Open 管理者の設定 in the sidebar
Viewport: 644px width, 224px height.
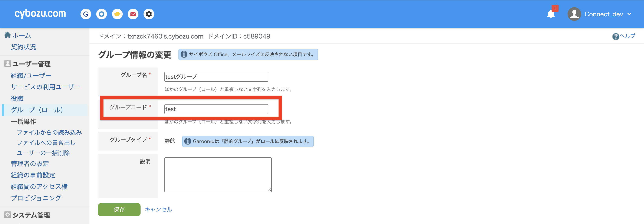30,164
